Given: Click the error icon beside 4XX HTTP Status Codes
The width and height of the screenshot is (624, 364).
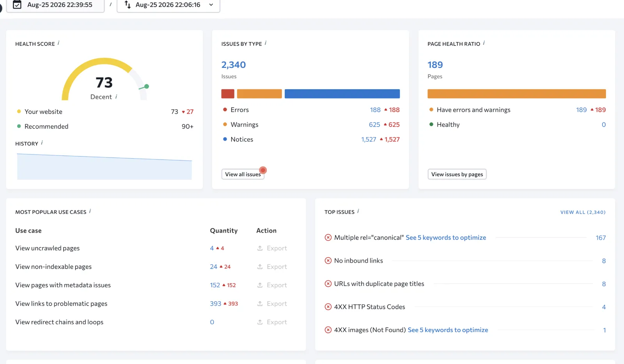Looking at the screenshot, I should (328, 307).
